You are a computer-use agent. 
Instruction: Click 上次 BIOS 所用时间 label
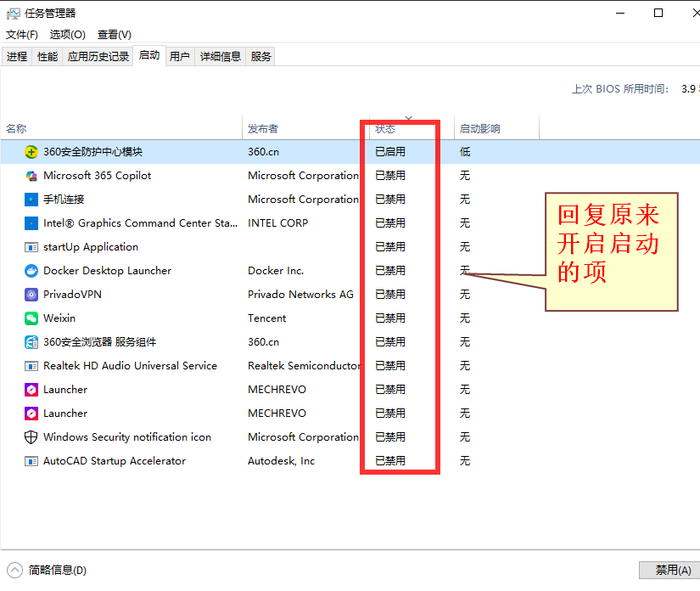click(x=620, y=89)
